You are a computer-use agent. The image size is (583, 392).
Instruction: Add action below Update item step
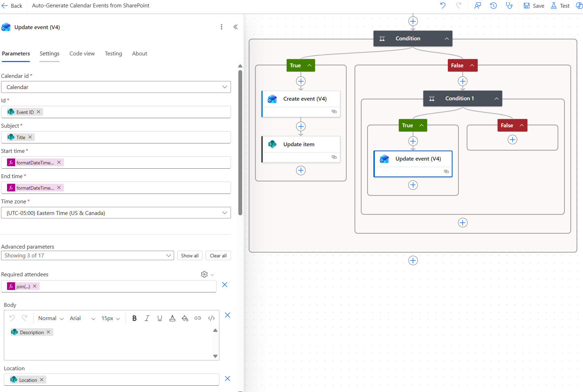tap(301, 170)
